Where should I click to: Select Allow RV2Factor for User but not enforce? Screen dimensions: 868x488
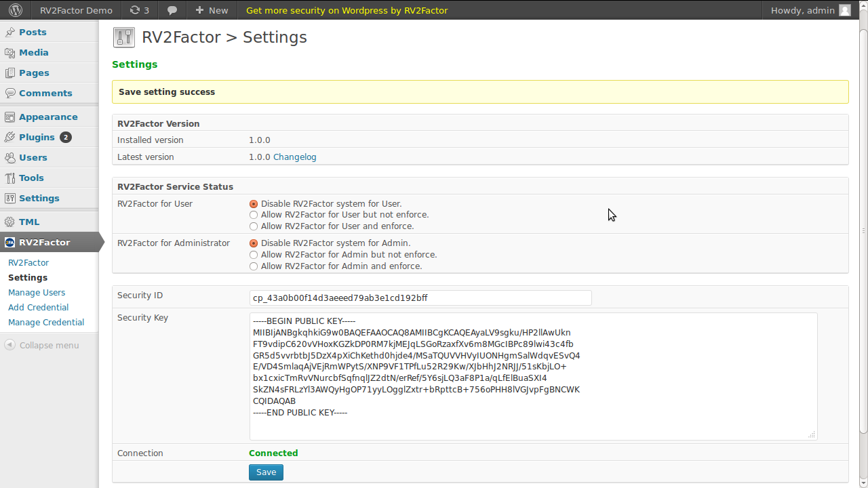(x=254, y=215)
